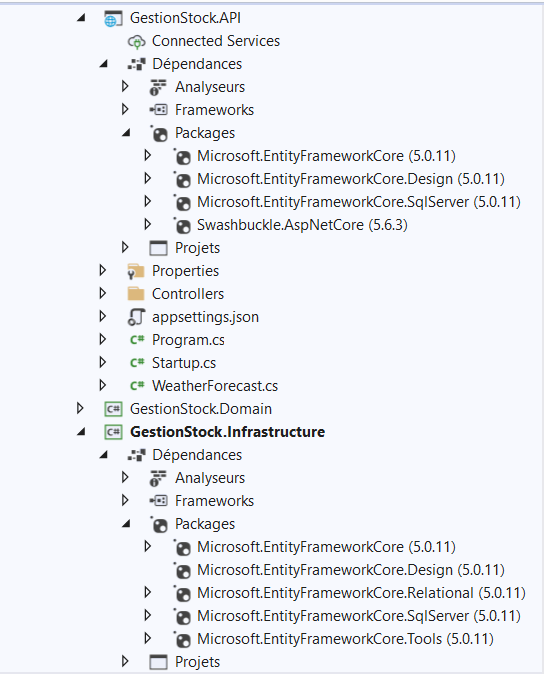Collapse the GestionStock.API project node
This screenshot has height=674, width=544.
pyautogui.click(x=81, y=18)
